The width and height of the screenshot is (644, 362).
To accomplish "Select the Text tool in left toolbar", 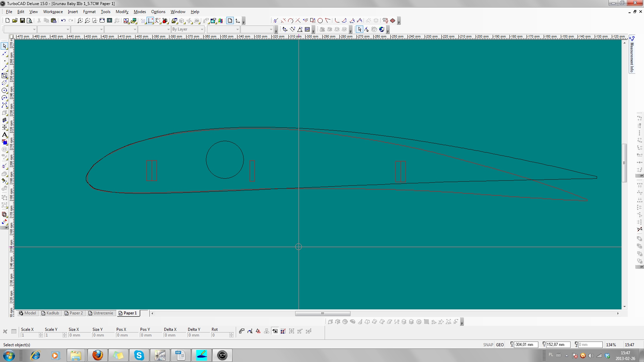I will [4, 135].
